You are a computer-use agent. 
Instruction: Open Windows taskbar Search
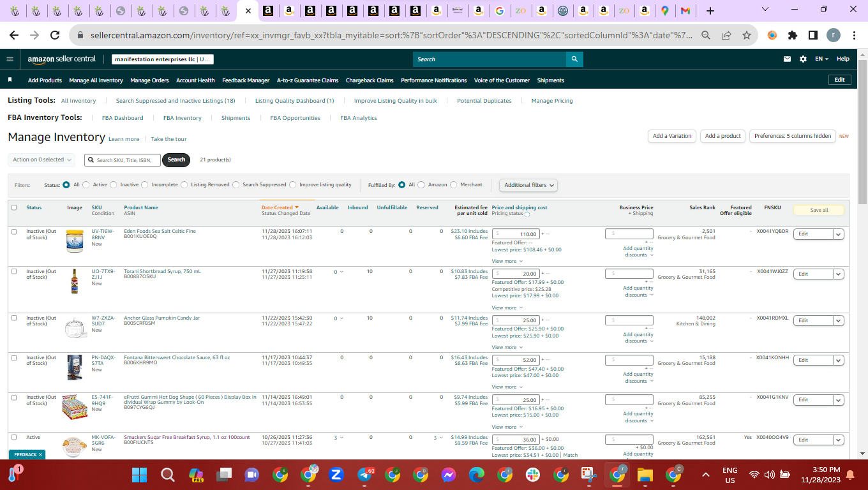point(168,475)
